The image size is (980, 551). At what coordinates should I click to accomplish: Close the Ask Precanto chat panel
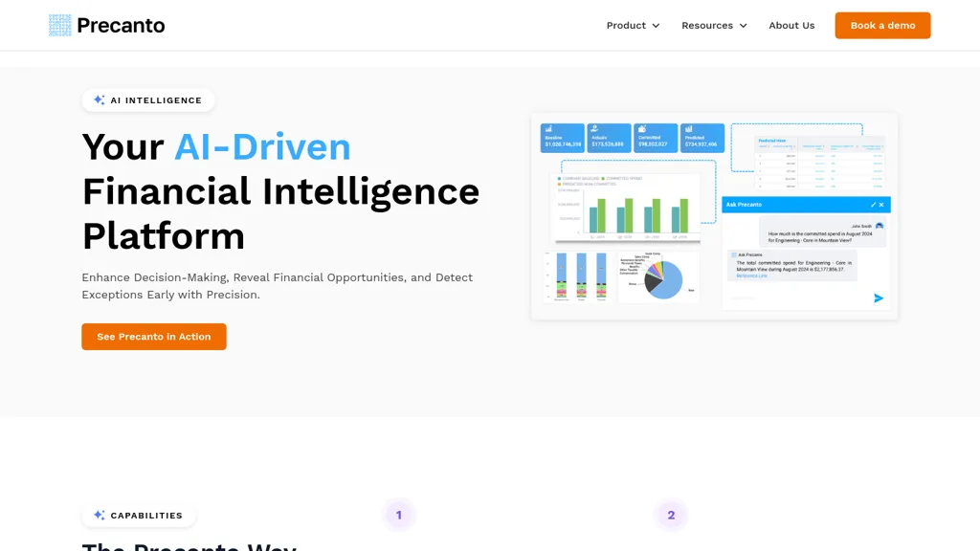pyautogui.click(x=881, y=205)
